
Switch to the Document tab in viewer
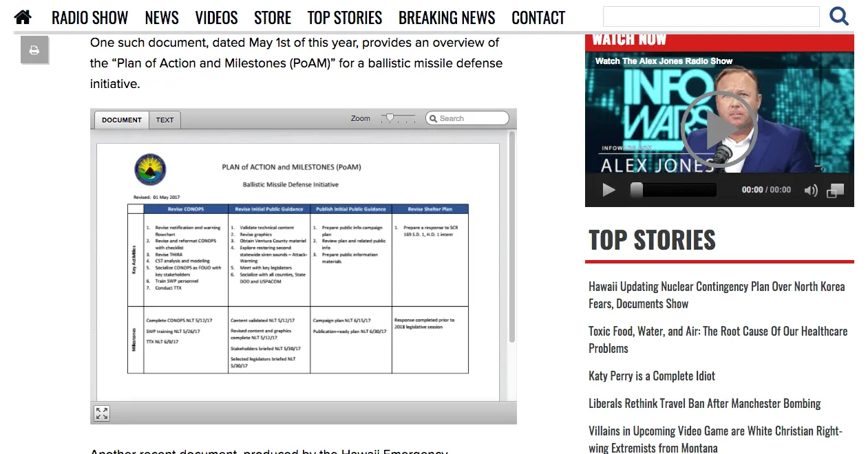click(x=121, y=120)
